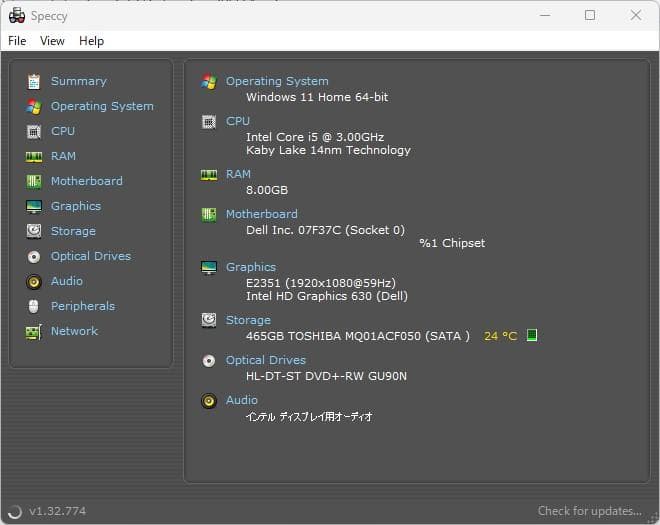This screenshot has height=525, width=660.
Task: Click the Operating System heading link in summary
Action: 277,81
